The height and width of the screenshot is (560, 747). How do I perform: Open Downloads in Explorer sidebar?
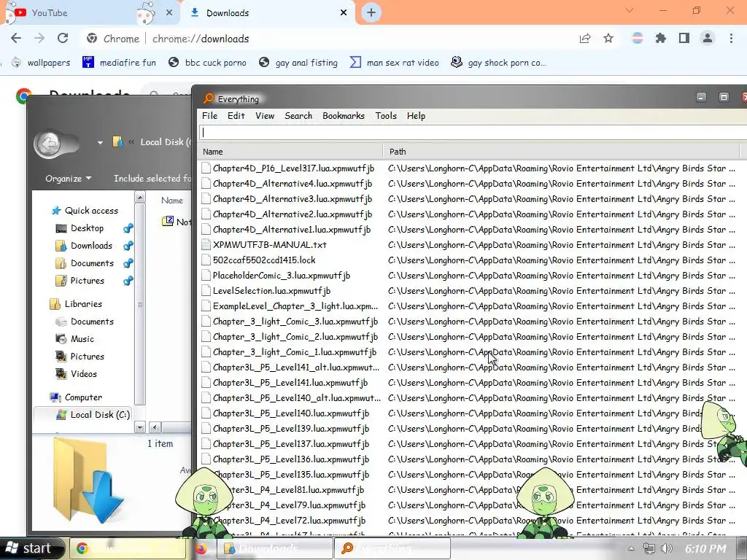(84, 246)
